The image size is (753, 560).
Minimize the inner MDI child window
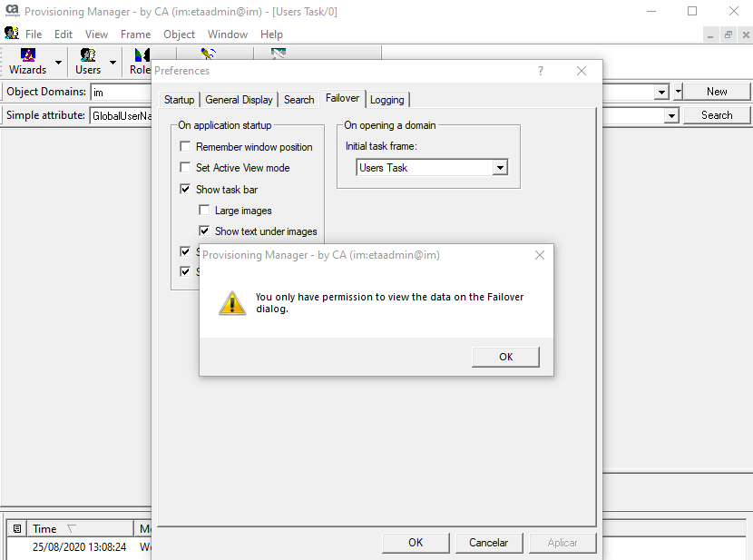tap(710, 34)
